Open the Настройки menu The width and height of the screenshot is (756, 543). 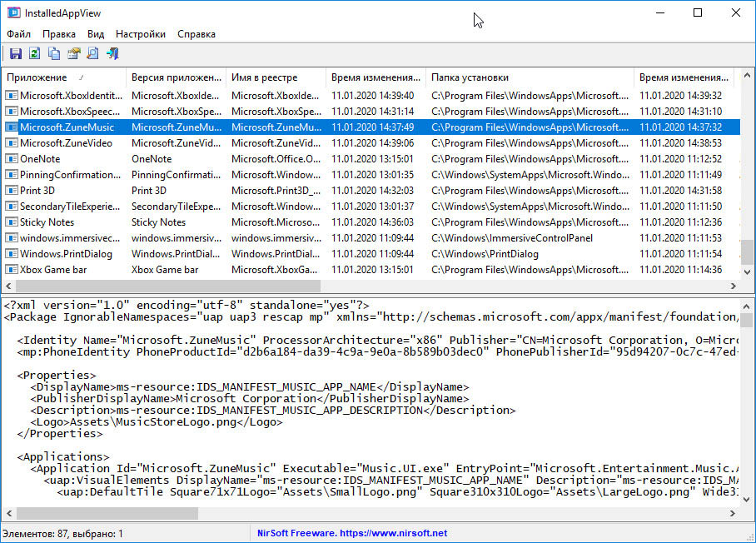coord(141,34)
